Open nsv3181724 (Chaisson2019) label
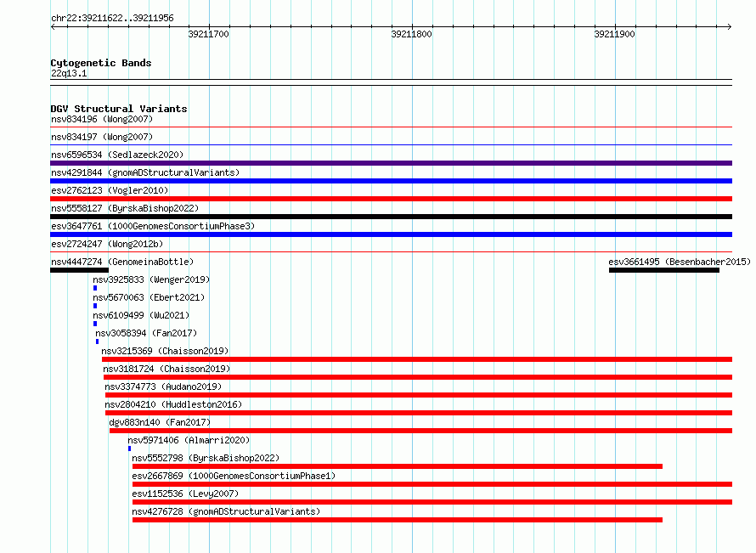Viewport: 756px width, 553px height. pyautogui.click(x=166, y=369)
